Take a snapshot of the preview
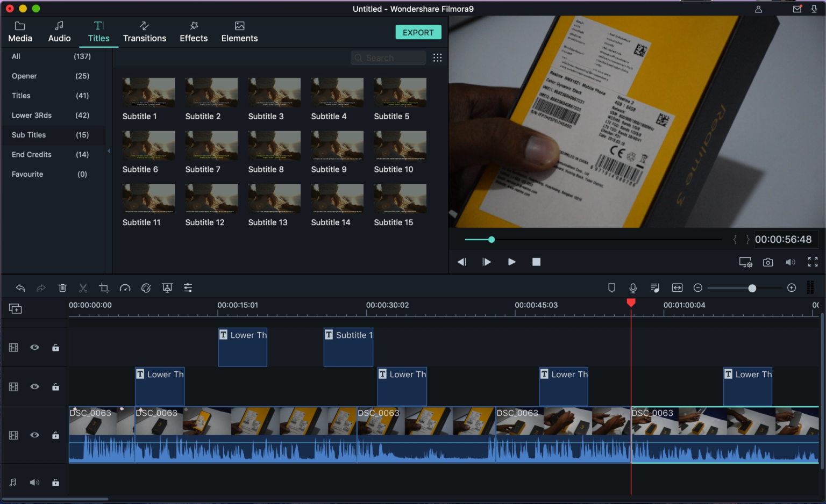 (x=768, y=262)
